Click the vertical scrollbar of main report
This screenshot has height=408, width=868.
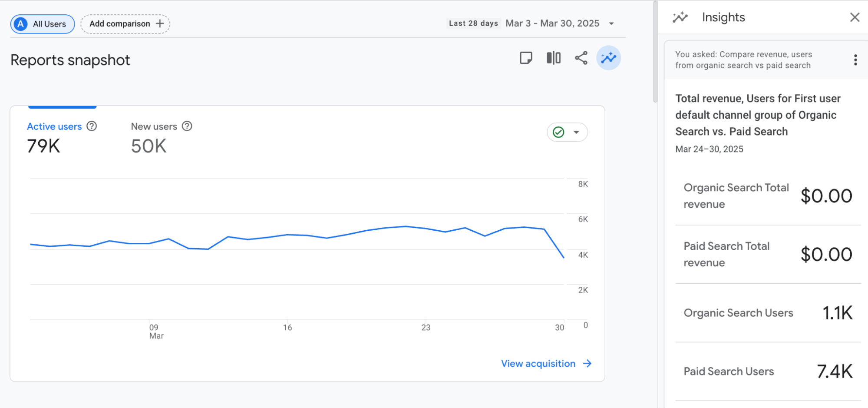point(655,52)
